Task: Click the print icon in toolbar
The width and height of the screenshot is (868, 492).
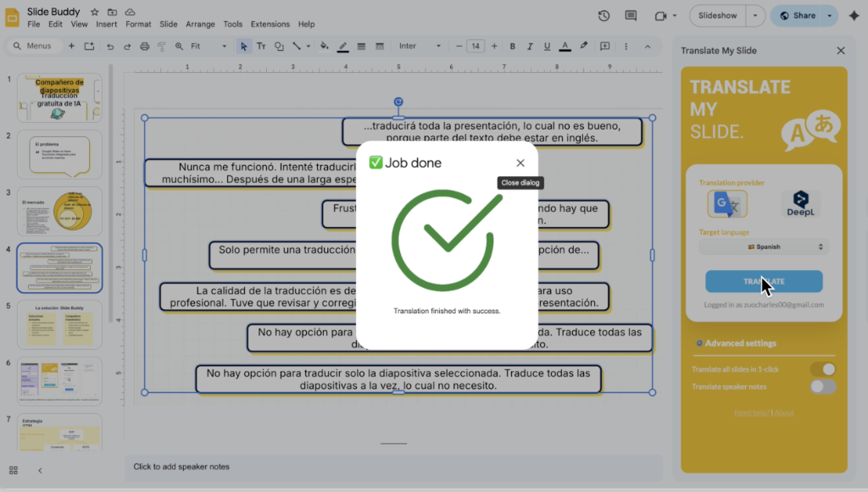Action: pos(144,46)
